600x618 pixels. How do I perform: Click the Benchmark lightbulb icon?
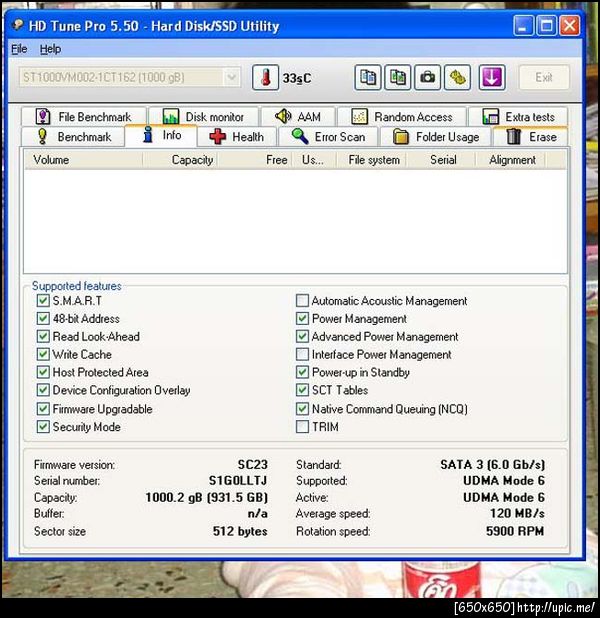coord(43,136)
